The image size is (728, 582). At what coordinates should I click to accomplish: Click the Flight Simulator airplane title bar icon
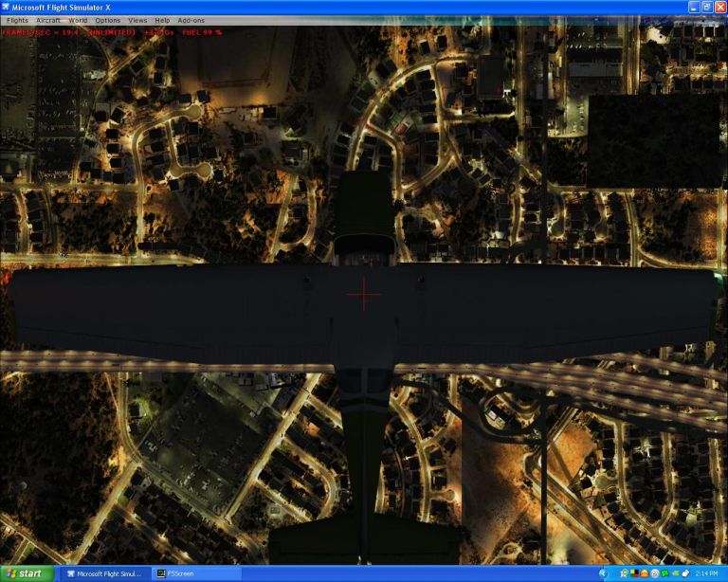tap(6, 7)
